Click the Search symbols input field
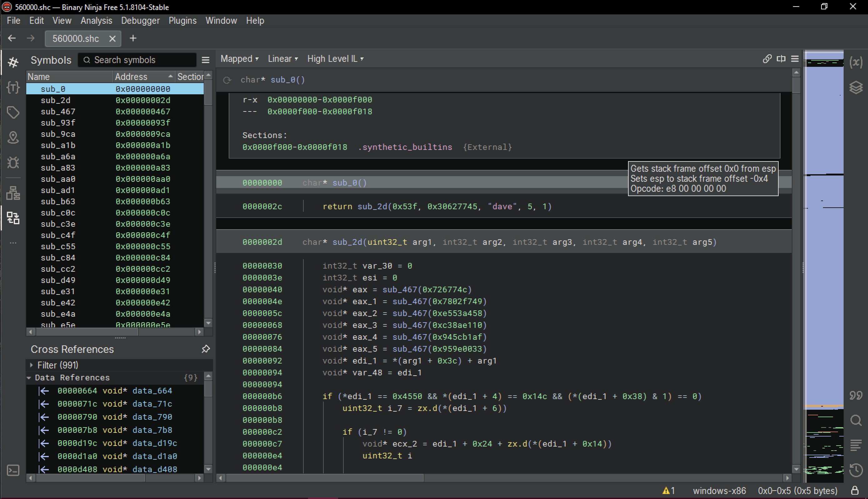The image size is (868, 499). tap(137, 60)
